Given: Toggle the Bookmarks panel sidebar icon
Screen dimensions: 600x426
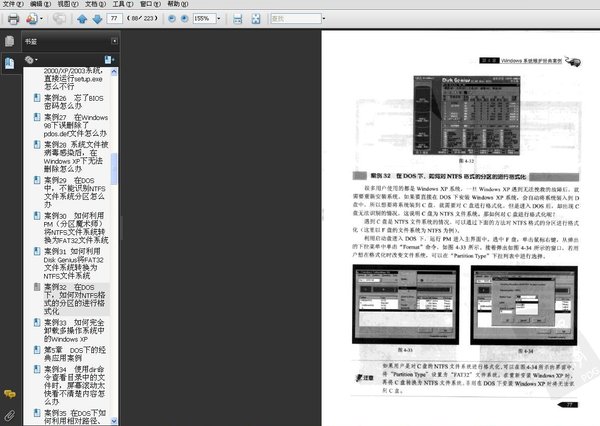Looking at the screenshot, I should pos(9,63).
